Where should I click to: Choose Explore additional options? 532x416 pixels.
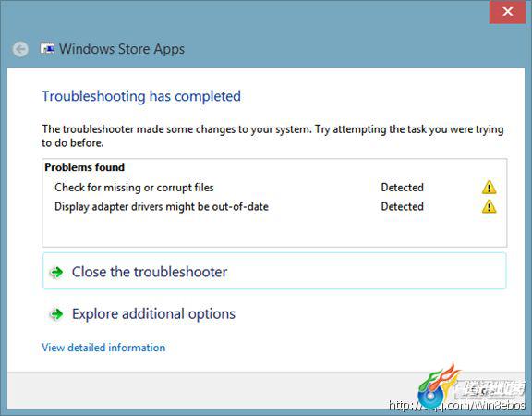pos(153,314)
